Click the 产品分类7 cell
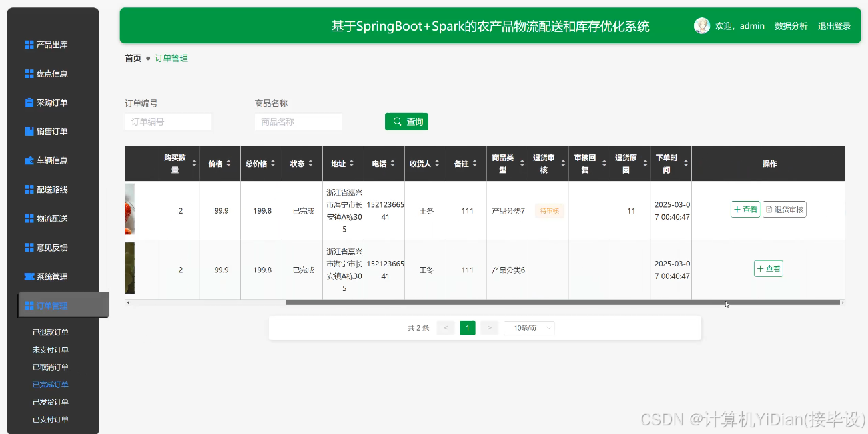Image resolution: width=868 pixels, height=434 pixels. pyautogui.click(x=508, y=211)
